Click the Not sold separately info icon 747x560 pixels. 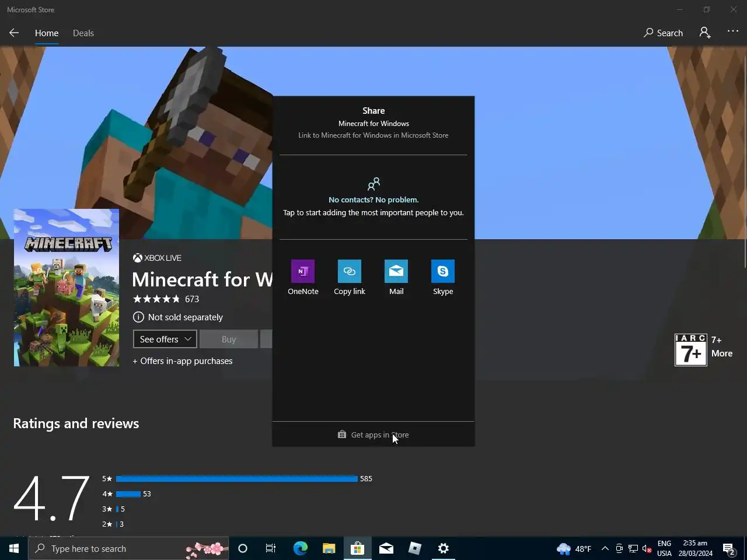pyautogui.click(x=138, y=317)
